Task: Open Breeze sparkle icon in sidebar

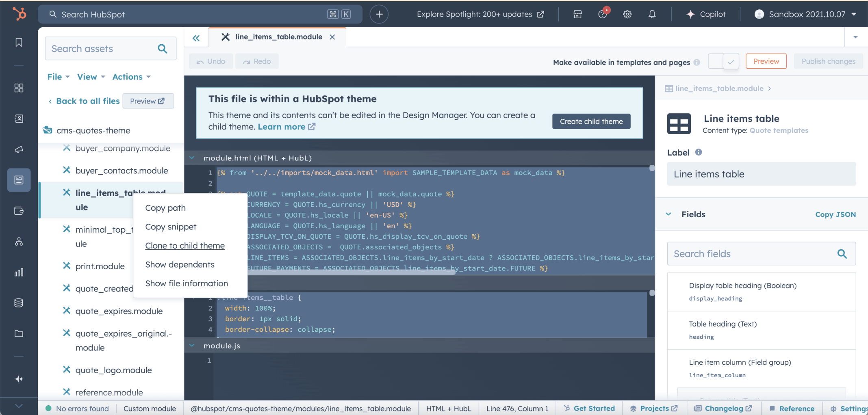Action: pos(19,379)
